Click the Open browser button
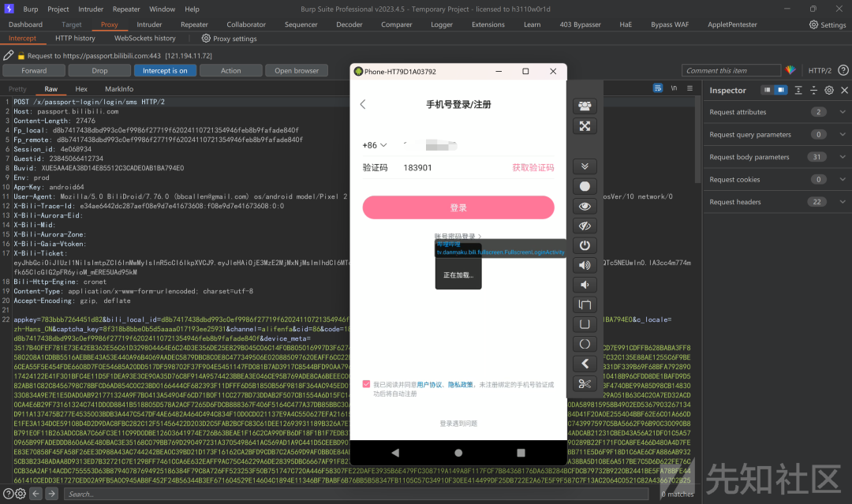Viewport: 852px width, 504px height. pos(297,71)
